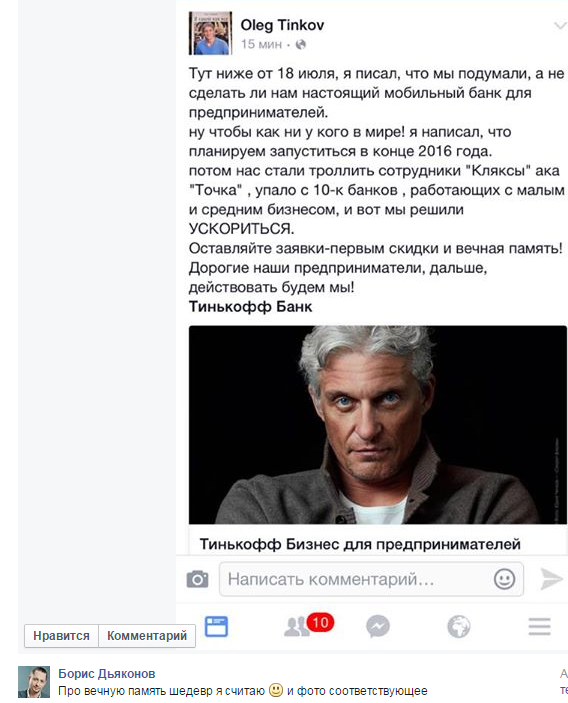Screen dimensions: 568x703
Task: Open Oleg Tinkov profile name link
Action: (282, 25)
